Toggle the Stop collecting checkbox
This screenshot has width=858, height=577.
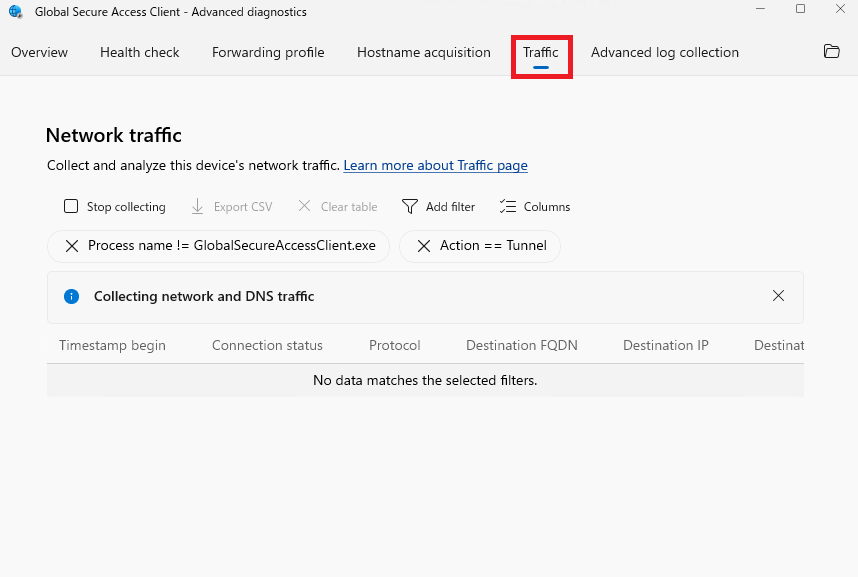(x=71, y=207)
